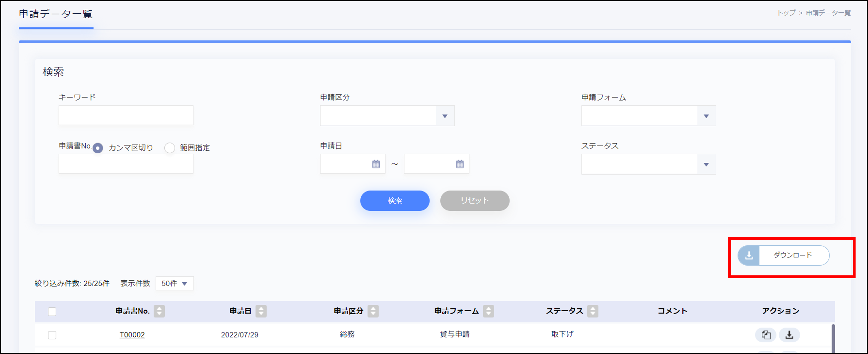Expand the 申請区分 dropdown
Viewport: 868px width, 354px height.
[444, 116]
